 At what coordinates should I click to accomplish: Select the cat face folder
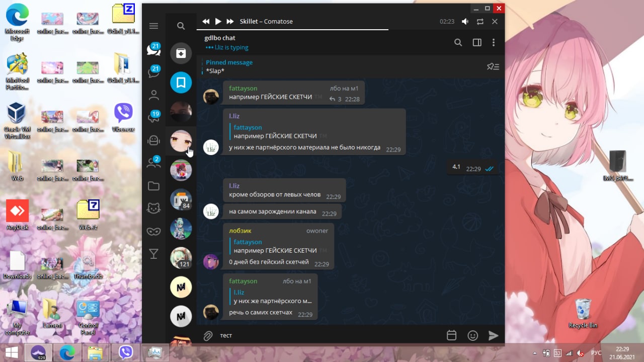153,208
